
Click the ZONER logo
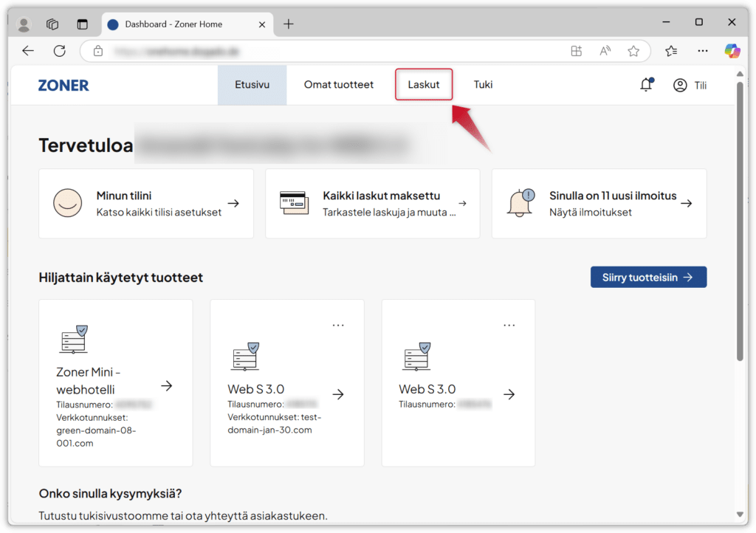tap(63, 85)
